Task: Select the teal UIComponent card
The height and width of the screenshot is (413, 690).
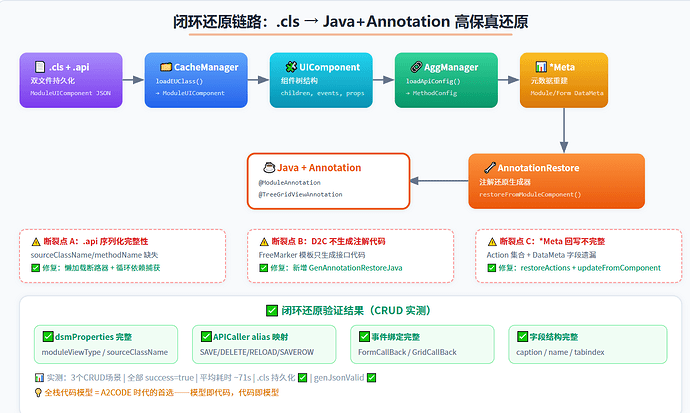Action: click(321, 80)
